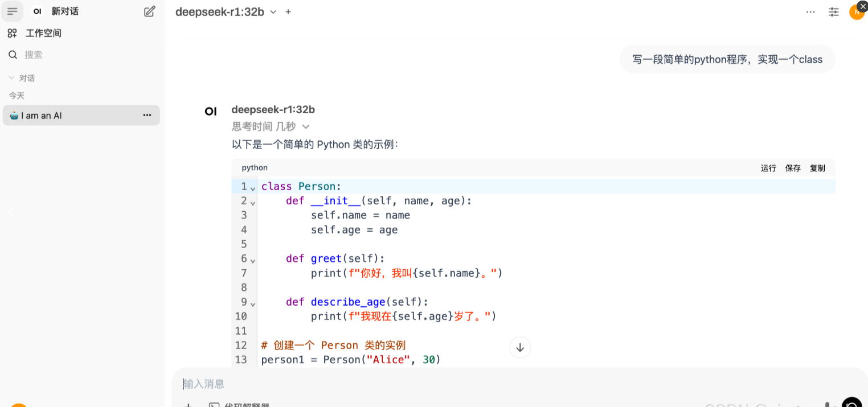Jump to bottom with down-arrow button
The width and height of the screenshot is (868, 407).
(x=520, y=347)
